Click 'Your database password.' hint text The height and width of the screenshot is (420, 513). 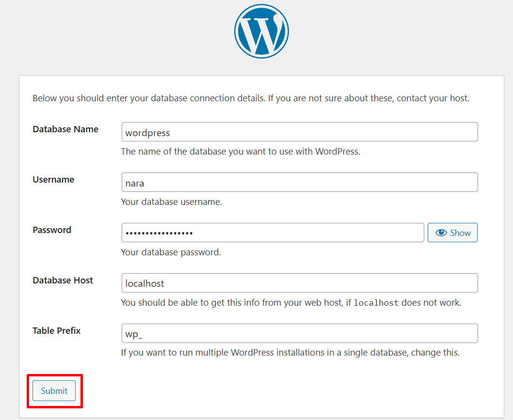(x=171, y=252)
